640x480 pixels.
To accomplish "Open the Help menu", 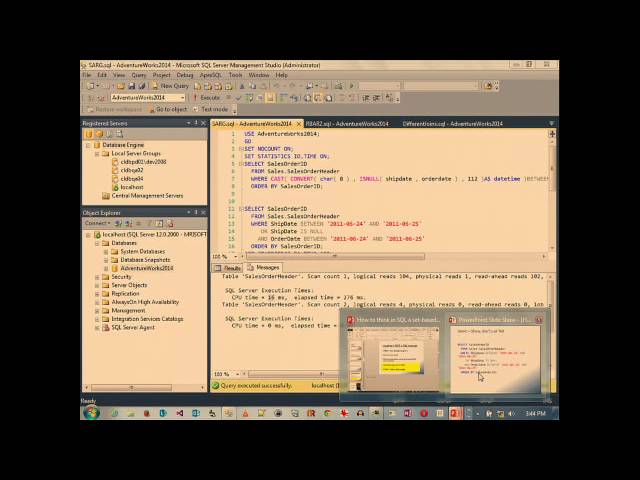I will click(282, 75).
